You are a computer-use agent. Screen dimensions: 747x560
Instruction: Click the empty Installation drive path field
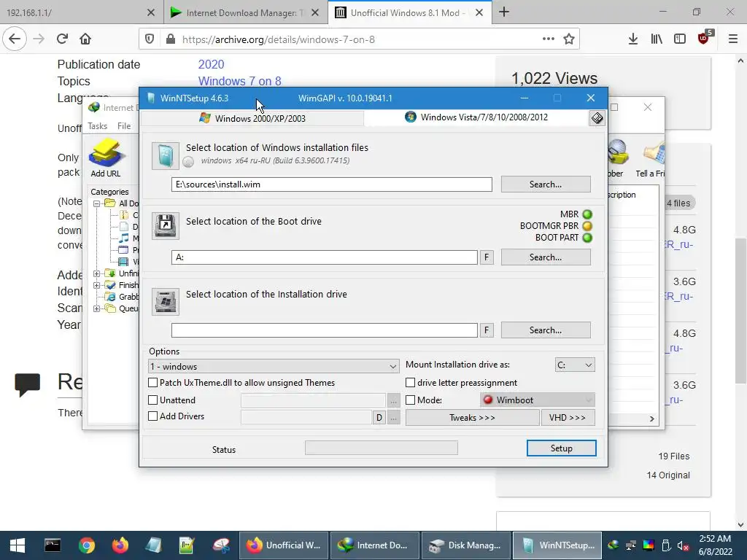(325, 330)
